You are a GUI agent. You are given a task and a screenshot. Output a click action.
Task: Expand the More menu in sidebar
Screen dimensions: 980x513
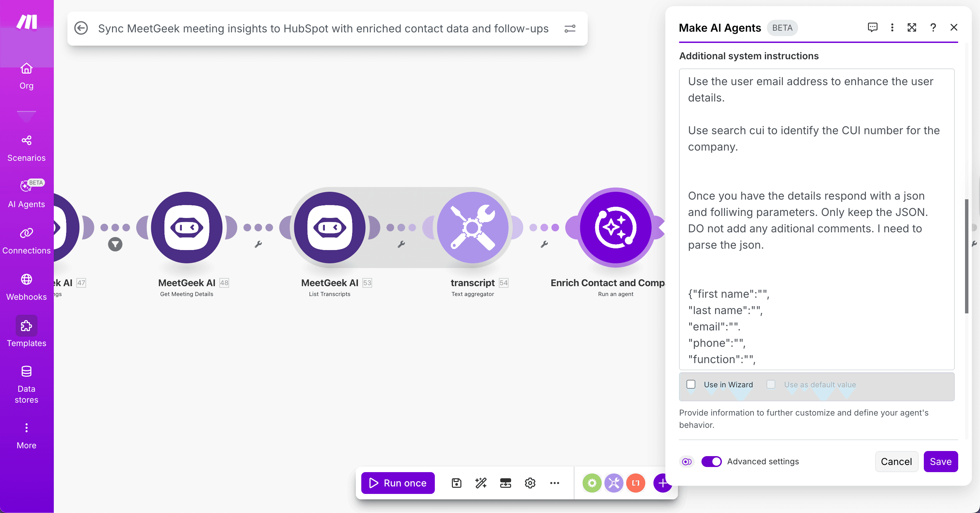pos(26,435)
